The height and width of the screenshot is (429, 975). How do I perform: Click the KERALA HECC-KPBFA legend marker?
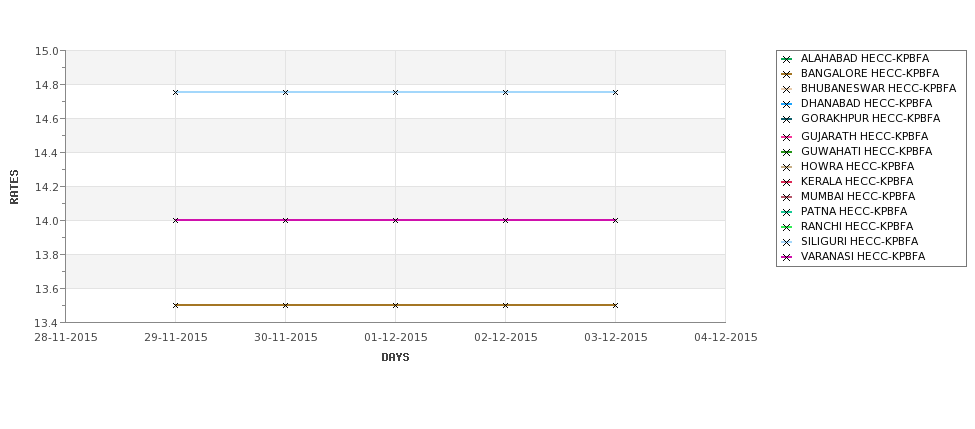[x=787, y=182]
